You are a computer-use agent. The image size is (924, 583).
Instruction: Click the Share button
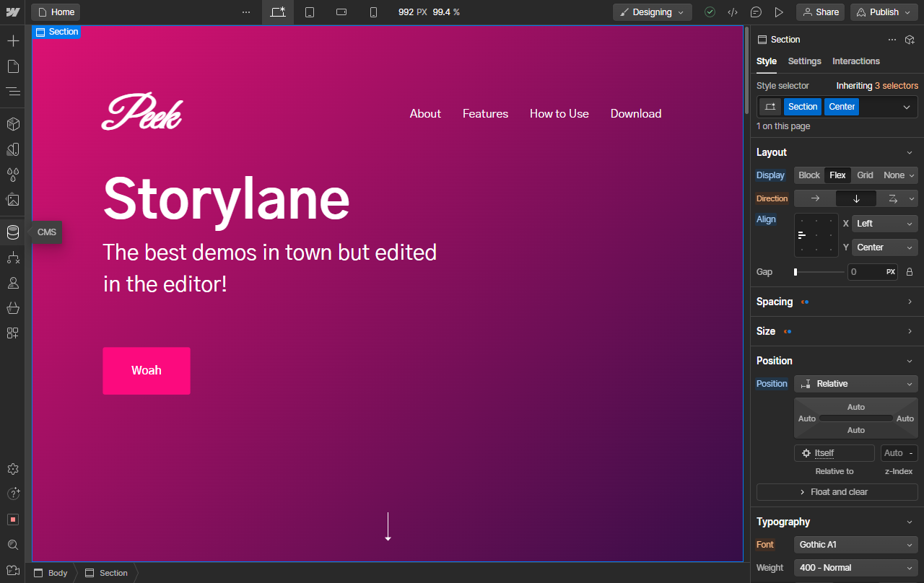tap(821, 12)
